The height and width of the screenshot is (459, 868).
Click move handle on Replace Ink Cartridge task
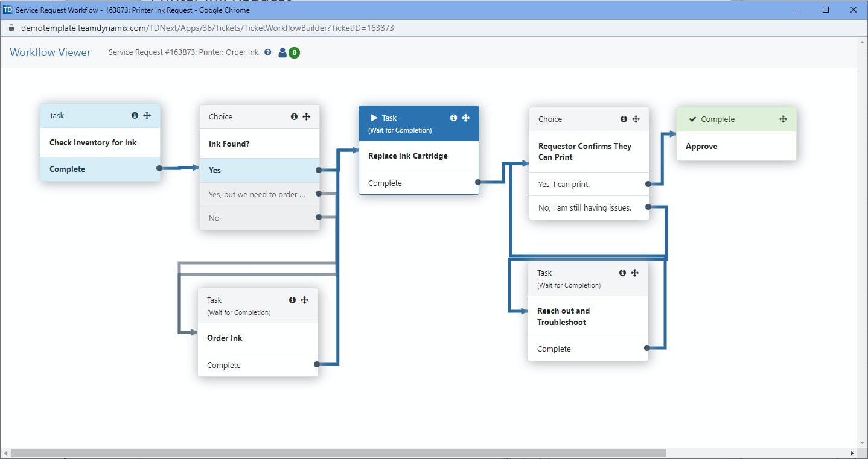tap(466, 118)
